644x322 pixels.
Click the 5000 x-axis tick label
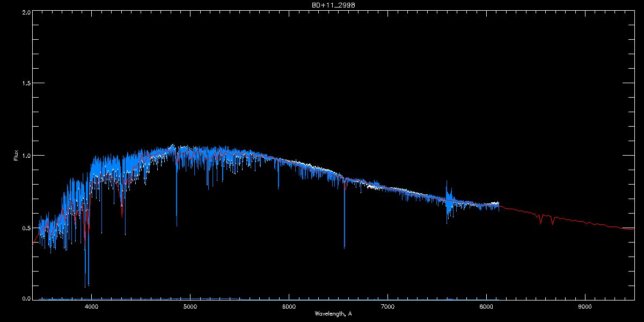[190, 306]
